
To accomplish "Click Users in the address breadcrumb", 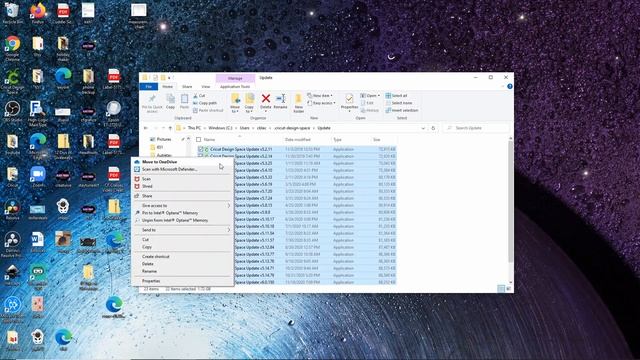I will pyautogui.click(x=244, y=128).
